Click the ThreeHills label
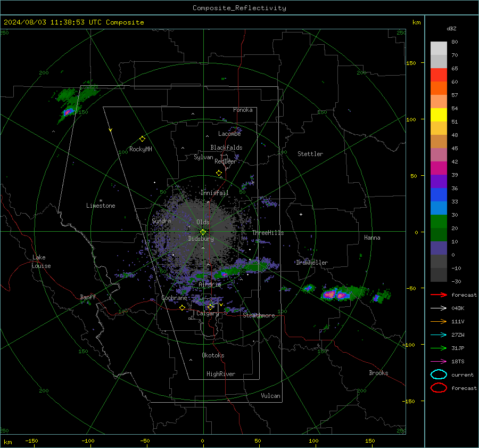Screen dimensions: 479x448 tap(268, 233)
